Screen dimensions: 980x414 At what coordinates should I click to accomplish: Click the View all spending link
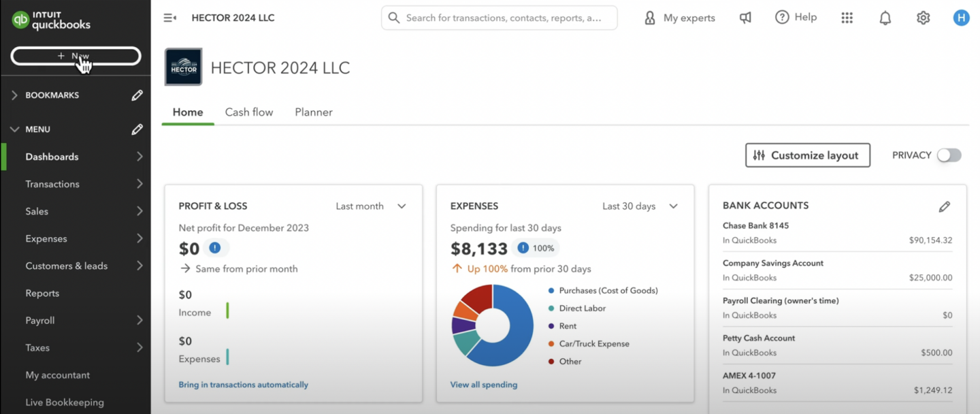tap(484, 385)
